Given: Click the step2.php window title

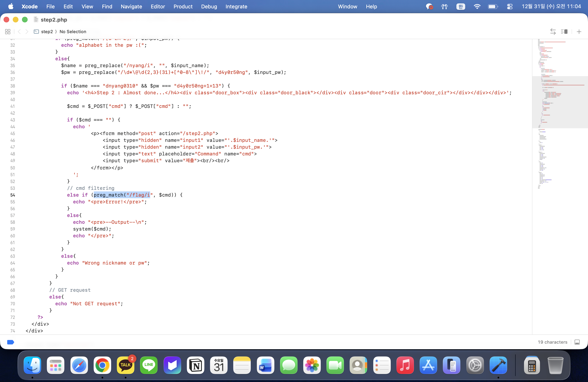Looking at the screenshot, I should click(x=54, y=20).
